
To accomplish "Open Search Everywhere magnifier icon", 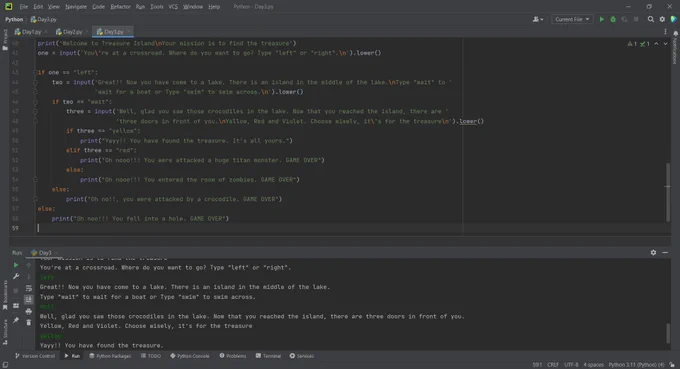I will click(x=651, y=20).
